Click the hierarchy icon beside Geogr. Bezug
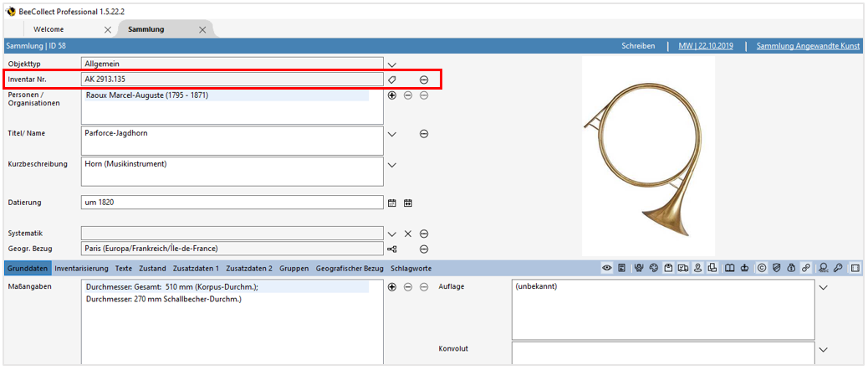The image size is (868, 370). pyautogui.click(x=392, y=249)
